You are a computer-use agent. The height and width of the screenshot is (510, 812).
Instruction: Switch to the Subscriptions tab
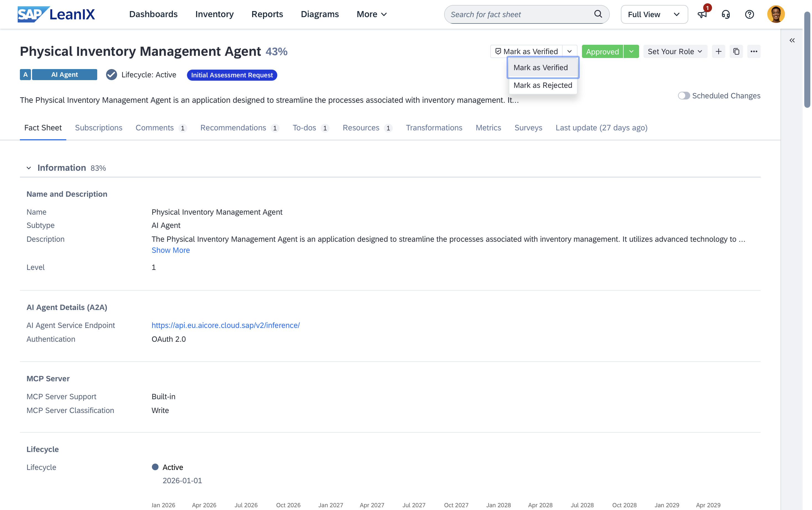99,128
